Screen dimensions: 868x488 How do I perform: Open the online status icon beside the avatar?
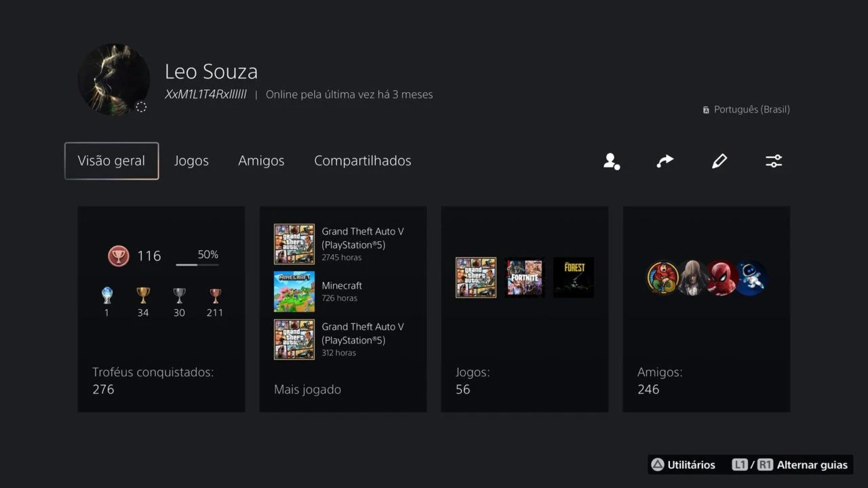(x=141, y=106)
